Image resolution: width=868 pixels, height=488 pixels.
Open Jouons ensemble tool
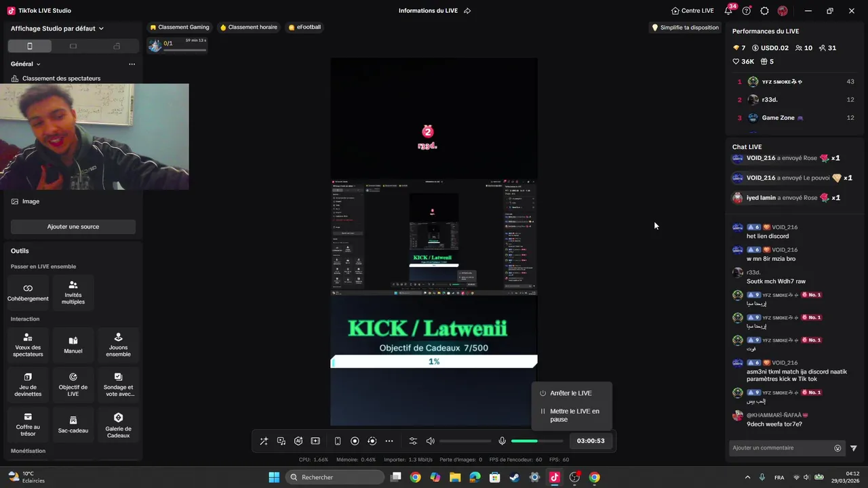pyautogui.click(x=118, y=345)
